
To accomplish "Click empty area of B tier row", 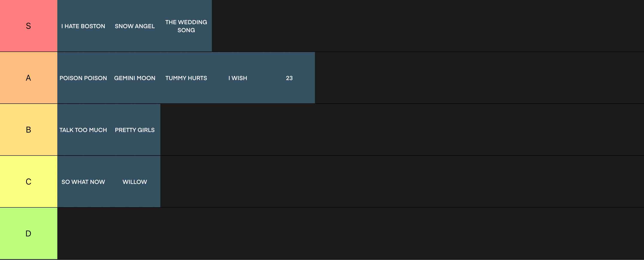I will point(402,130).
